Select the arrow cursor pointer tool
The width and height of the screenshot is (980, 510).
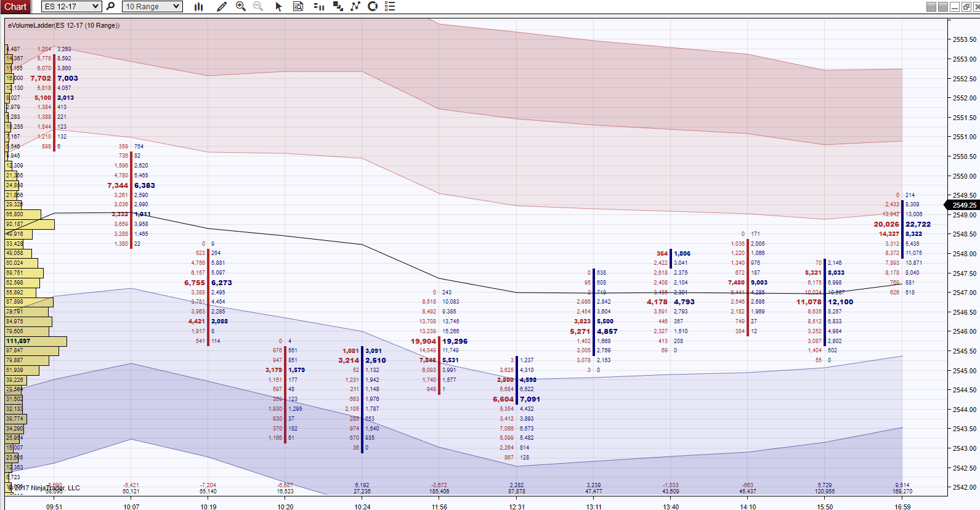coord(278,6)
